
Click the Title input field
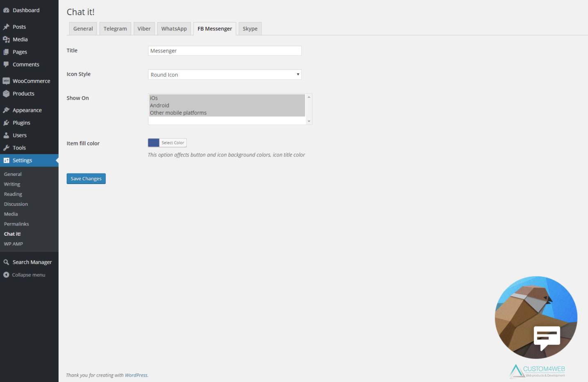point(225,51)
